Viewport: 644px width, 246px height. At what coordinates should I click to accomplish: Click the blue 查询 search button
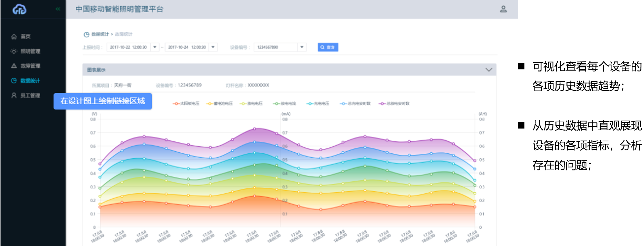tap(328, 47)
